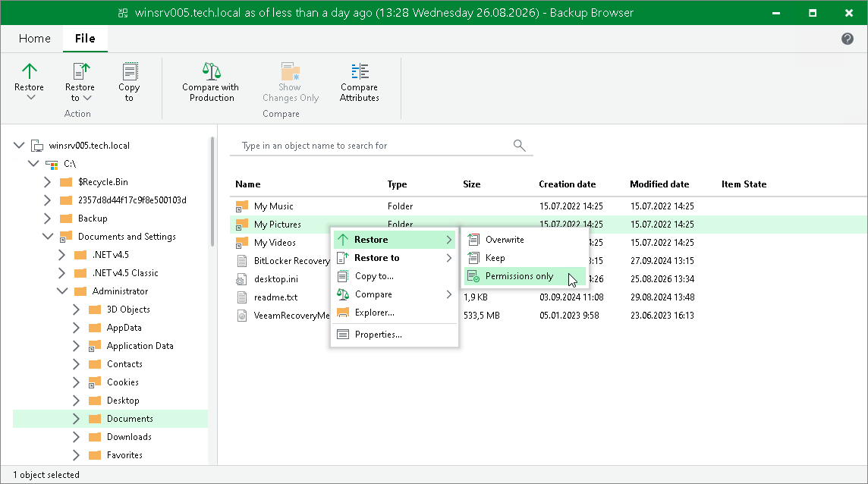The height and width of the screenshot is (484, 868).
Task: Choose Keep in Restore submenu
Action: pyautogui.click(x=524, y=258)
